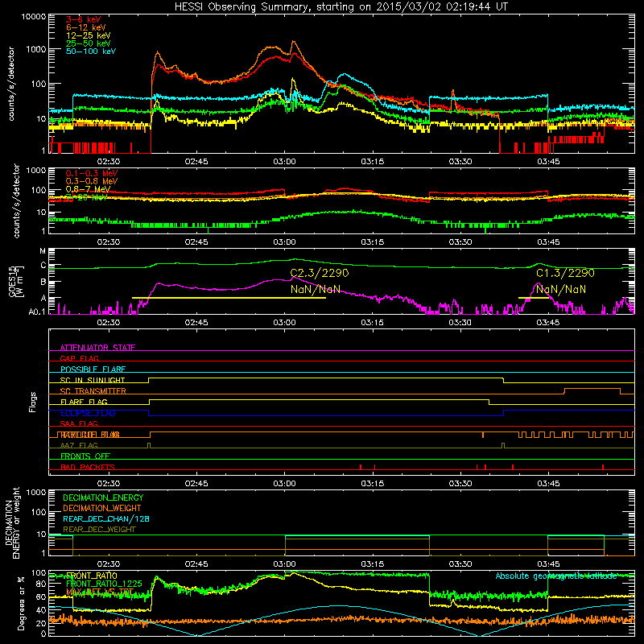644x644 pixels.
Task: Click the yellow FRONT_RATIO legend label
Action: (x=92, y=576)
